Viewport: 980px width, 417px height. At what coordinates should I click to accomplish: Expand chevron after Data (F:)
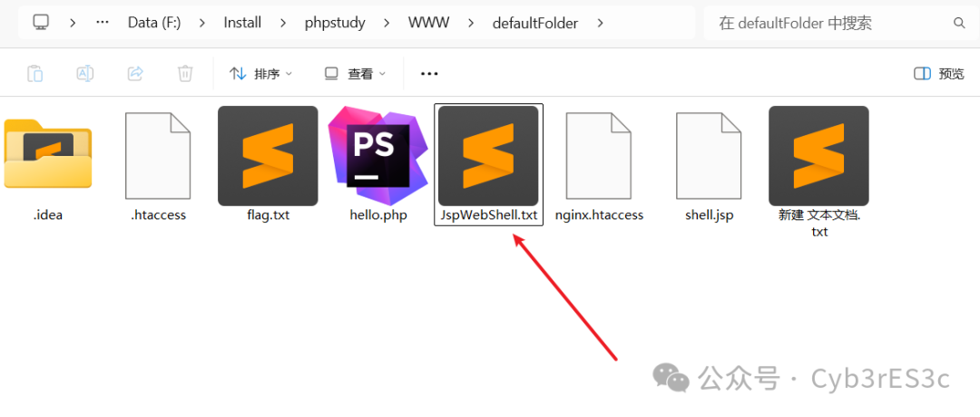click(201, 23)
